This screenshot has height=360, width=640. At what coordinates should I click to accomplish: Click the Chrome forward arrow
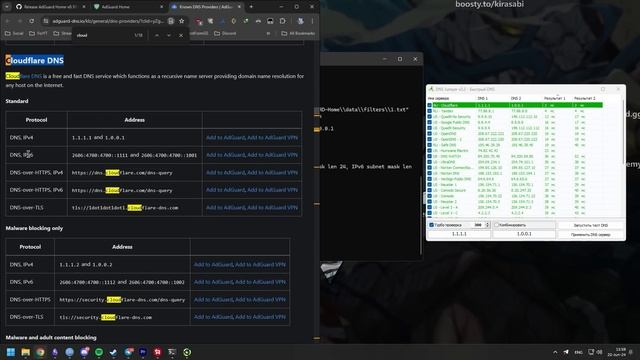point(19,21)
